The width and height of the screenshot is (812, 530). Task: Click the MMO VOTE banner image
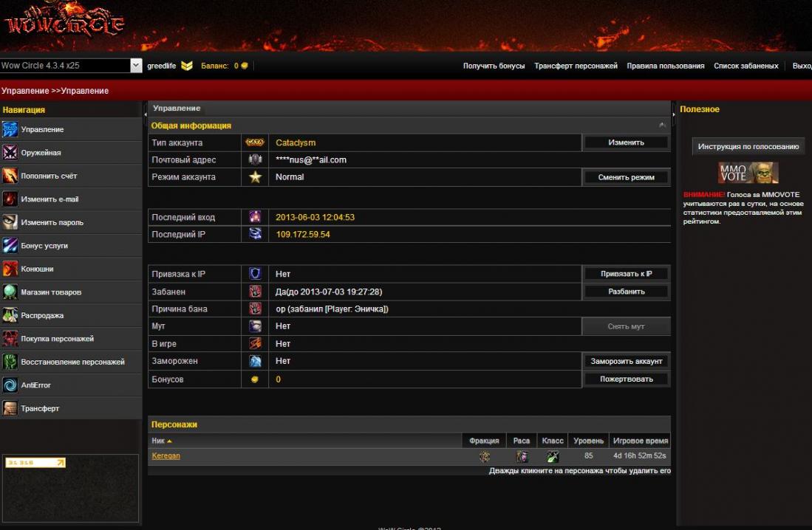click(748, 173)
